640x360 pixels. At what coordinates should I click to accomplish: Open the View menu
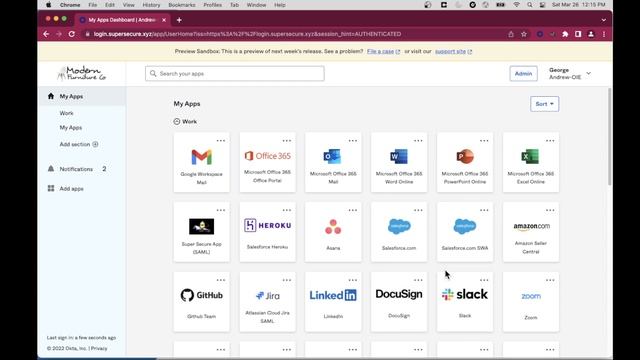coord(129,5)
